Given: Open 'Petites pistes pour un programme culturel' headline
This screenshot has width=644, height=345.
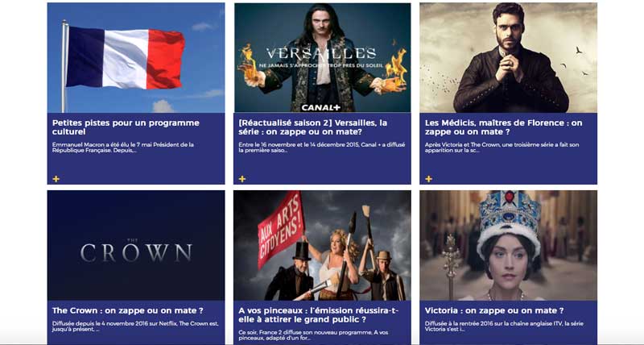Looking at the screenshot, I should (126, 127).
